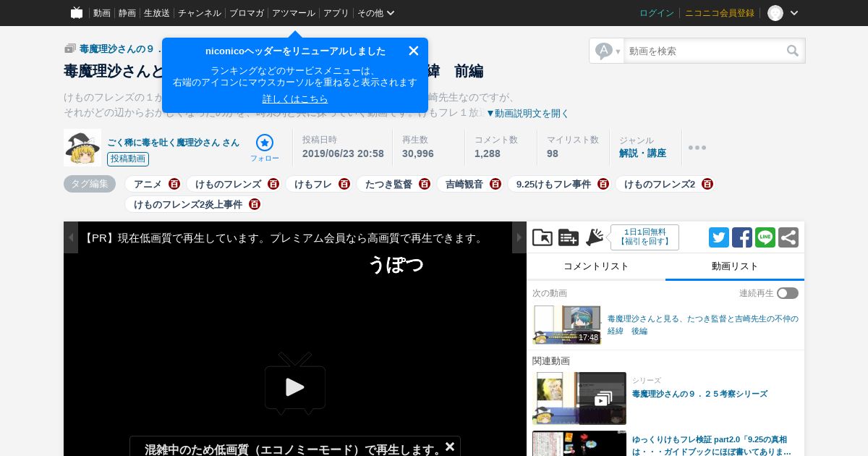Viewport: 868px width, 456px height.
Task: Select the 9.25けもフレ事件 tag
Action: click(553, 185)
